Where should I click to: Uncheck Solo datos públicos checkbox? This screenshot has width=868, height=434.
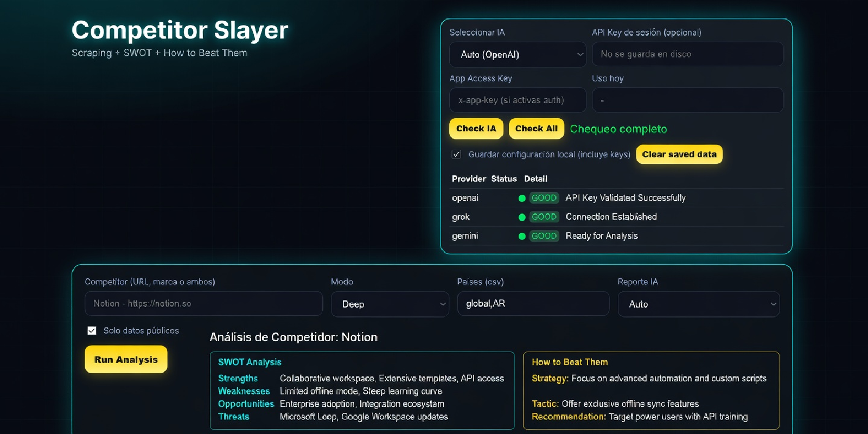tap(92, 331)
